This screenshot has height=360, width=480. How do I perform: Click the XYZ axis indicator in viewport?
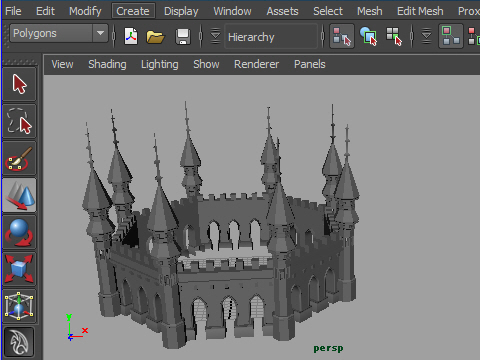coord(77,327)
